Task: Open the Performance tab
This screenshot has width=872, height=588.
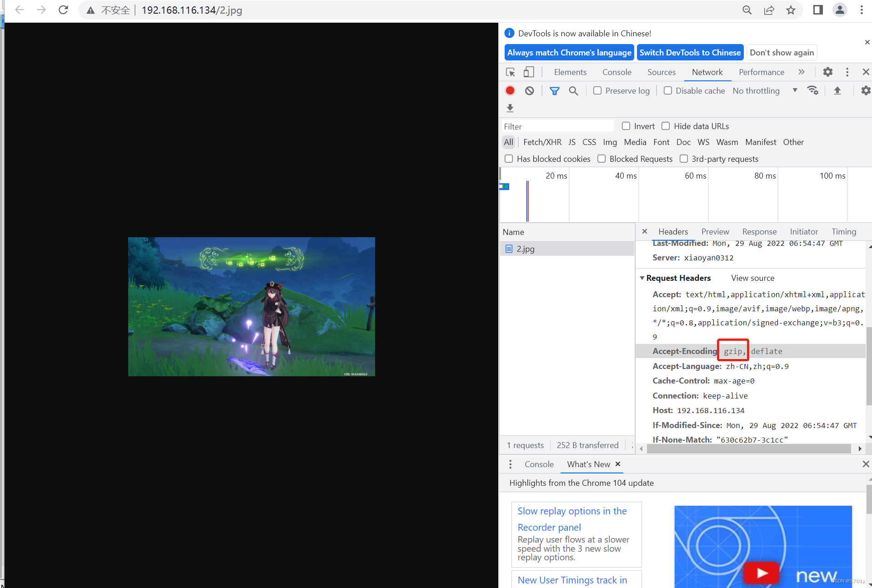Action: (762, 72)
